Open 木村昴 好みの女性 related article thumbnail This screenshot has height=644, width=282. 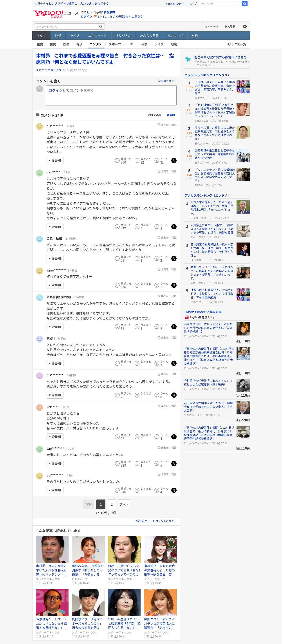(x=52, y=549)
